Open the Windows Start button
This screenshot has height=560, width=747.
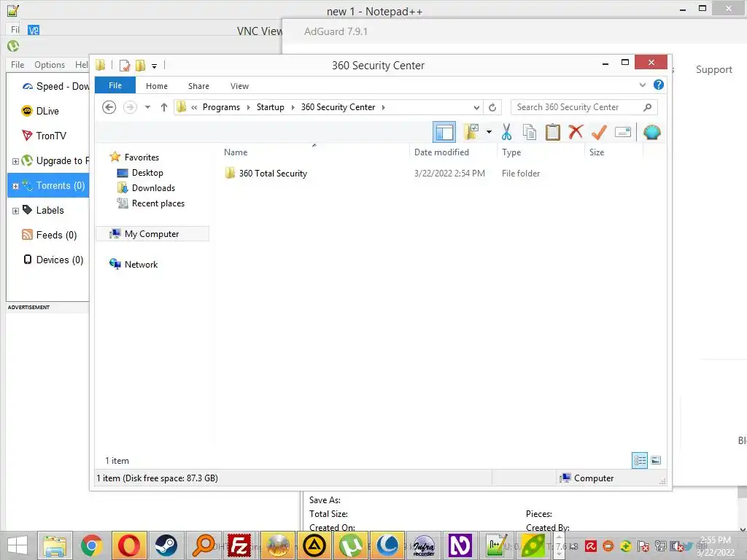[x=18, y=545]
